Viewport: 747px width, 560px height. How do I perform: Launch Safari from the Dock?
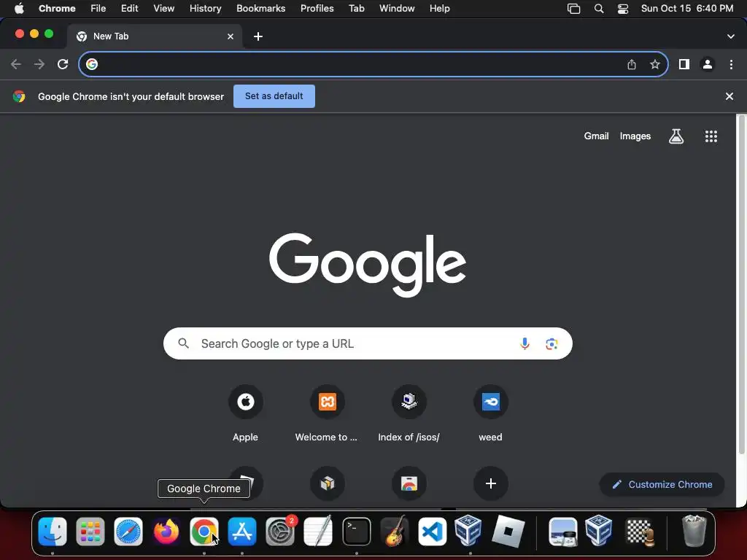[128, 531]
